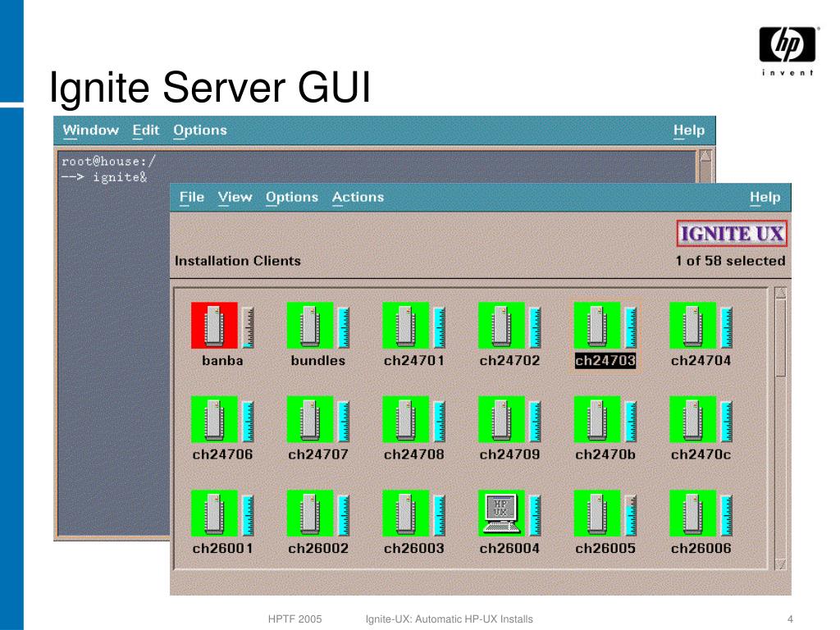The height and width of the screenshot is (630, 840).
Task: Click the ch24703 highlighted label
Action: (x=605, y=361)
